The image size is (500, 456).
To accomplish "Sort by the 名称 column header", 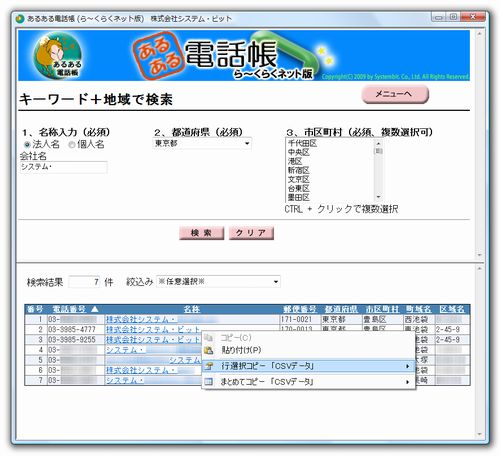I will click(x=192, y=309).
